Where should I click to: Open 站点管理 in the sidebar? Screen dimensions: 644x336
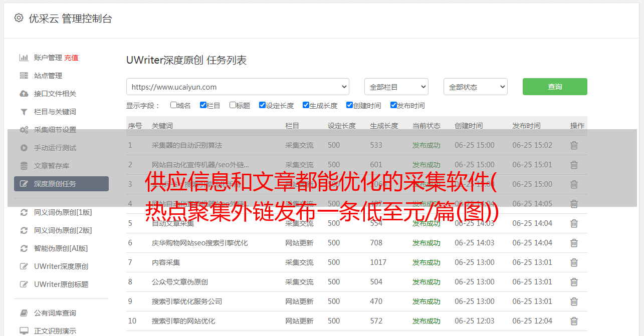[x=48, y=76]
